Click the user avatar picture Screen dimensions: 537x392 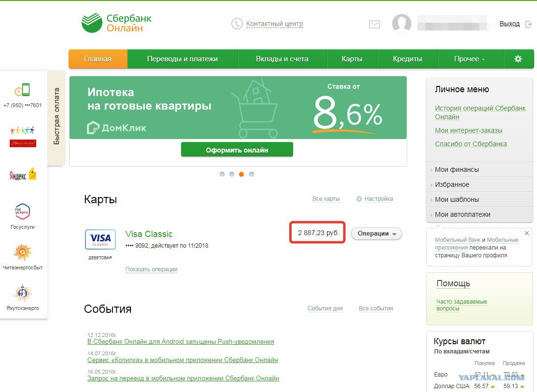[x=402, y=23]
